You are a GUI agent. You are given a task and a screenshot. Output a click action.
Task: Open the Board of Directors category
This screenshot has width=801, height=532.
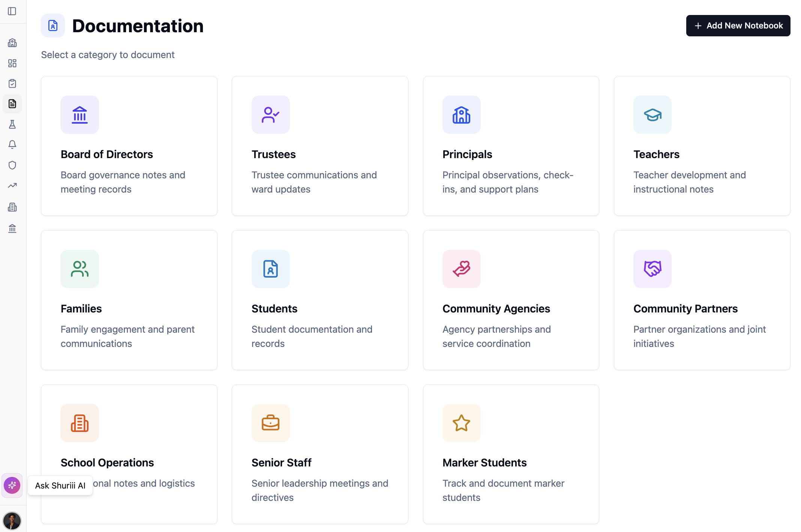point(129,146)
